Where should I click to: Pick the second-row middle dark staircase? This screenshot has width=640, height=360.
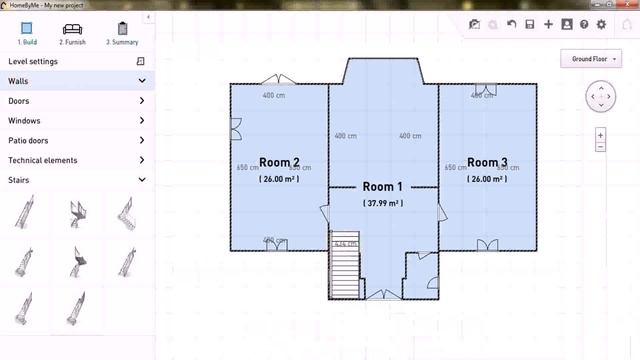tap(78, 261)
